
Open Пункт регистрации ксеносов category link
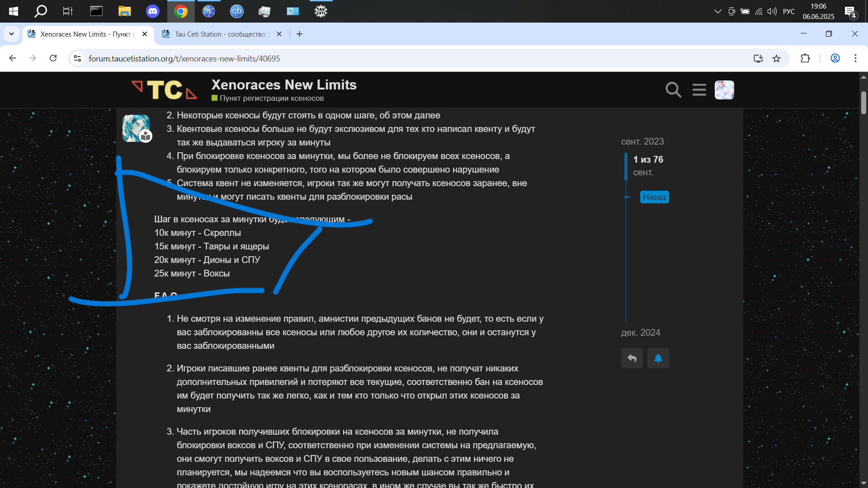coord(271,99)
